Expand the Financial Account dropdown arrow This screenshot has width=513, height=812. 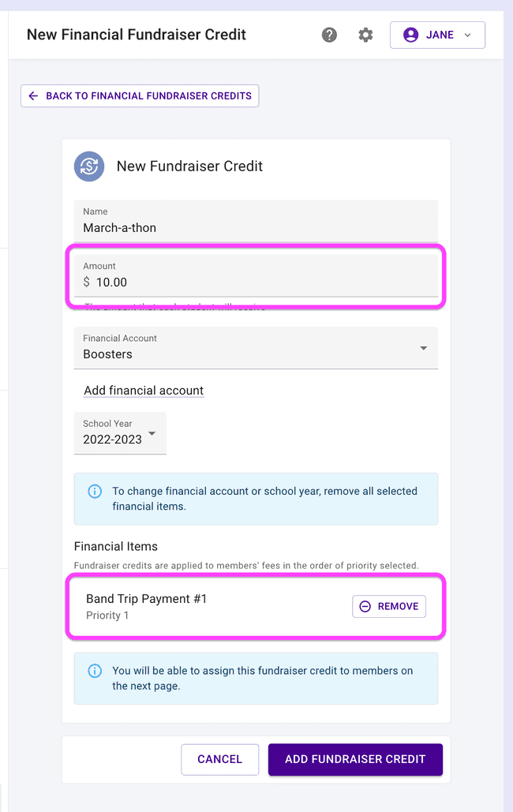click(x=424, y=348)
